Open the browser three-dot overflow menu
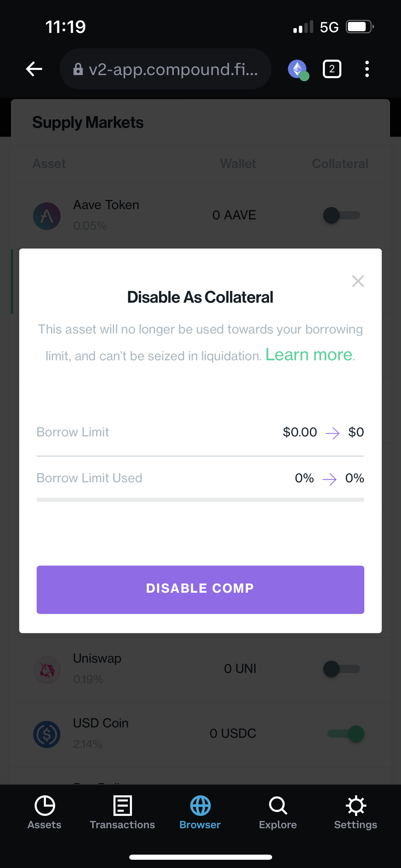401x868 pixels. click(x=366, y=69)
